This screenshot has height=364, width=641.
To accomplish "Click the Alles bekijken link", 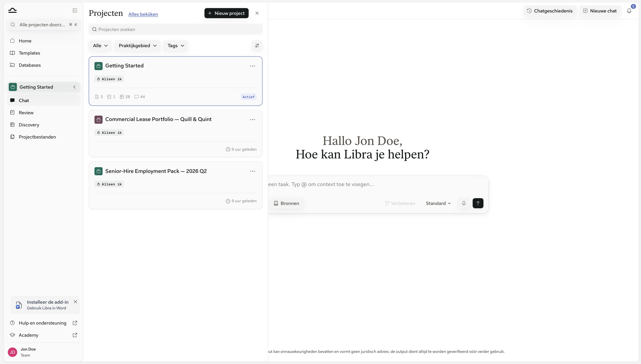I will (x=143, y=14).
